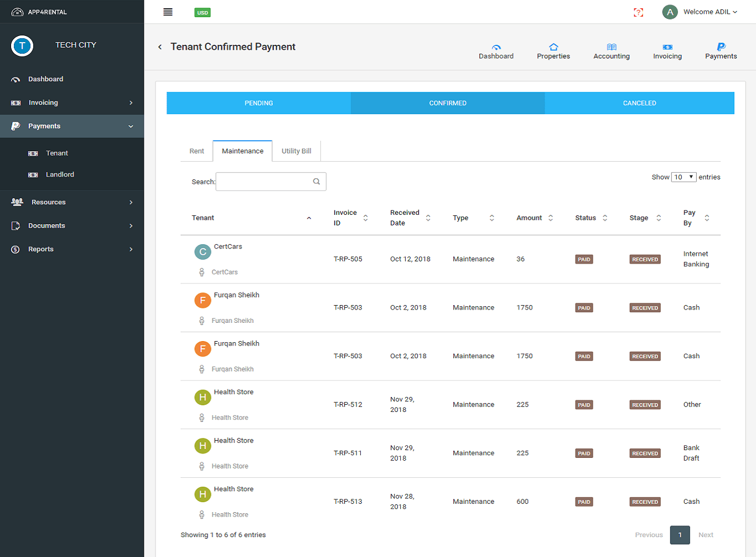Sort table by Tenant column
This screenshot has width=756, height=557.
[x=309, y=218]
